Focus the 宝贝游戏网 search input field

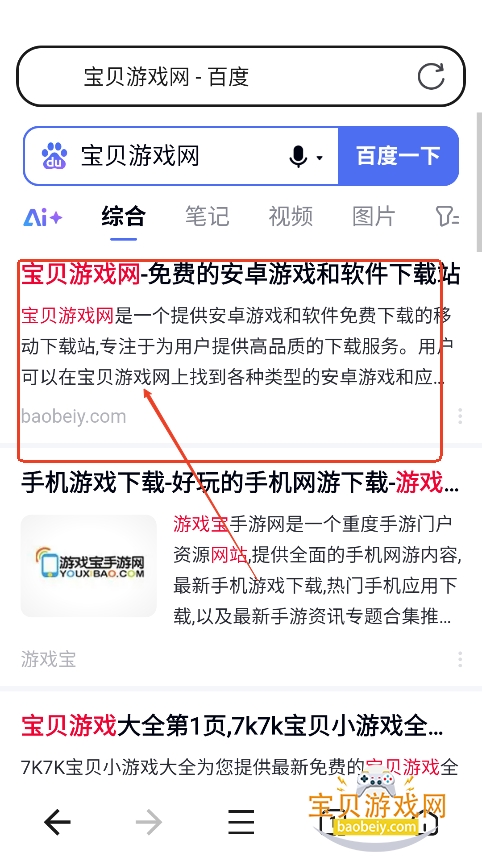180,156
